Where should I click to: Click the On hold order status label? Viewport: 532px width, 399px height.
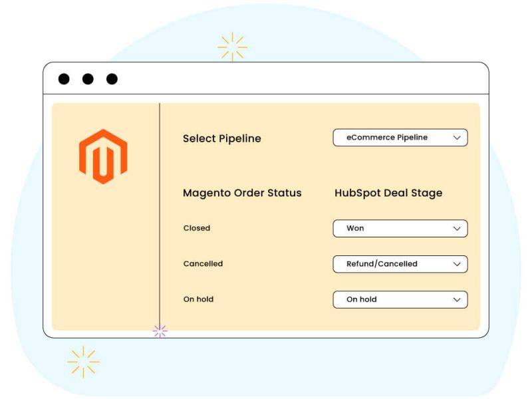198,299
